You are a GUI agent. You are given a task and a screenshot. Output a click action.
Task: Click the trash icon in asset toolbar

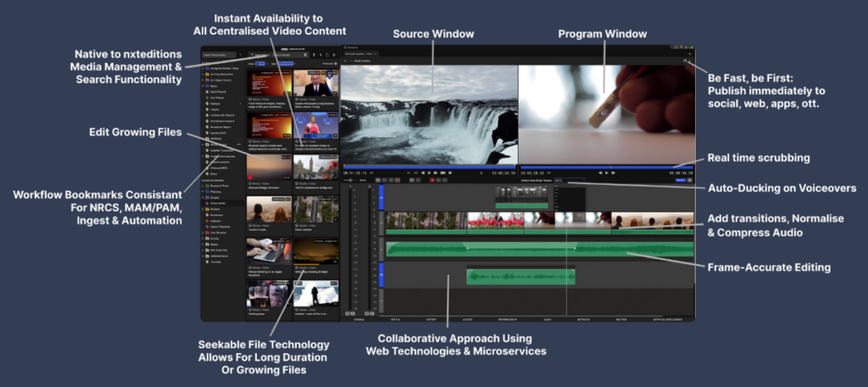[334, 55]
